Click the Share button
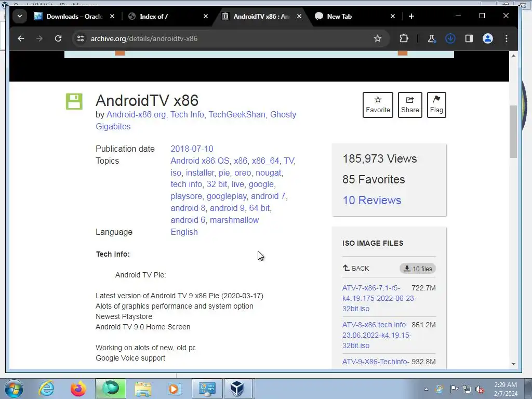Viewport: 532px width, 399px height. pyautogui.click(x=410, y=105)
